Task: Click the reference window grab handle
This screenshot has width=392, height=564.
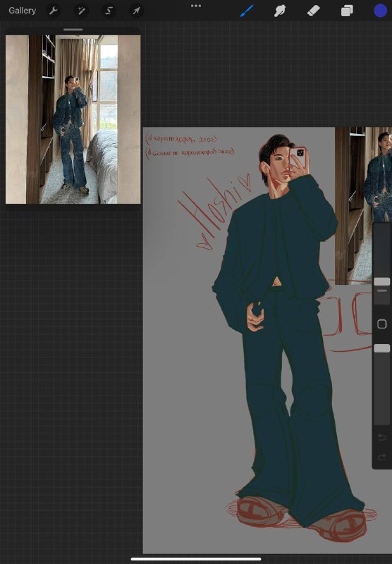Action: click(73, 30)
